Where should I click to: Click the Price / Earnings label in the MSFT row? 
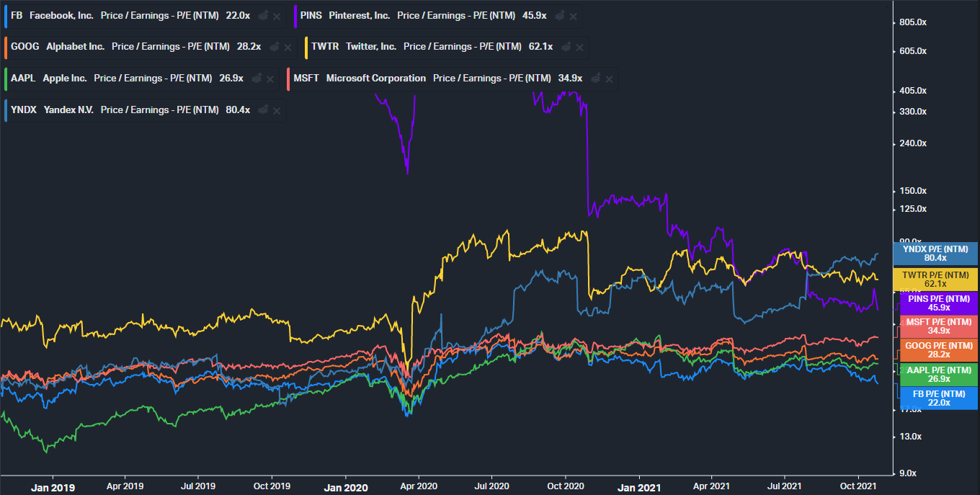click(492, 79)
